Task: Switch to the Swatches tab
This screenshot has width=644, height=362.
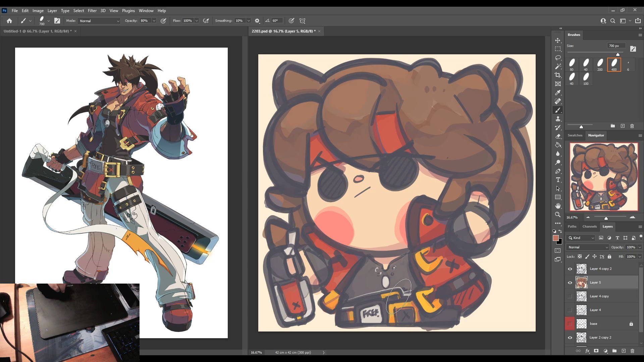Action: pyautogui.click(x=575, y=135)
